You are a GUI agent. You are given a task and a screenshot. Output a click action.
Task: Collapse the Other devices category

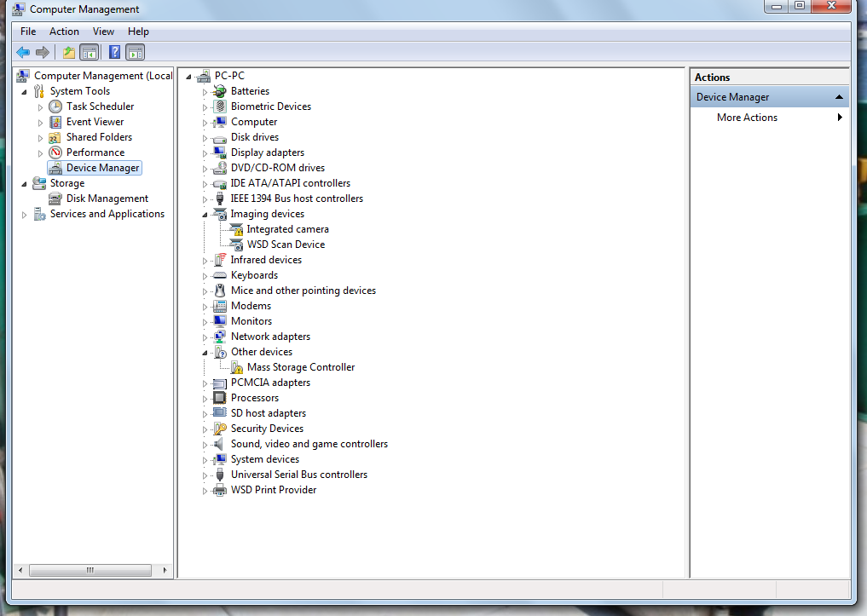205,353
